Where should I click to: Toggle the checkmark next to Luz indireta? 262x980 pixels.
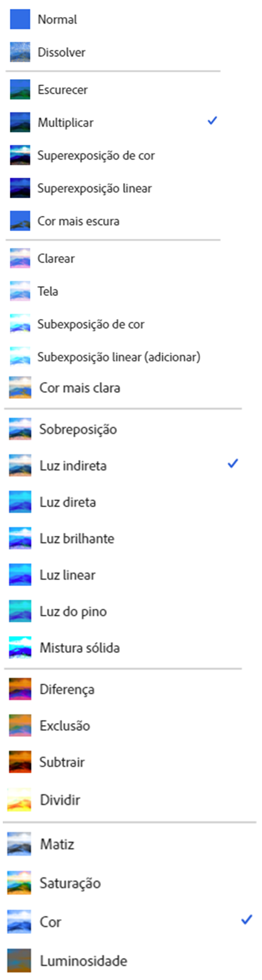[233, 464]
